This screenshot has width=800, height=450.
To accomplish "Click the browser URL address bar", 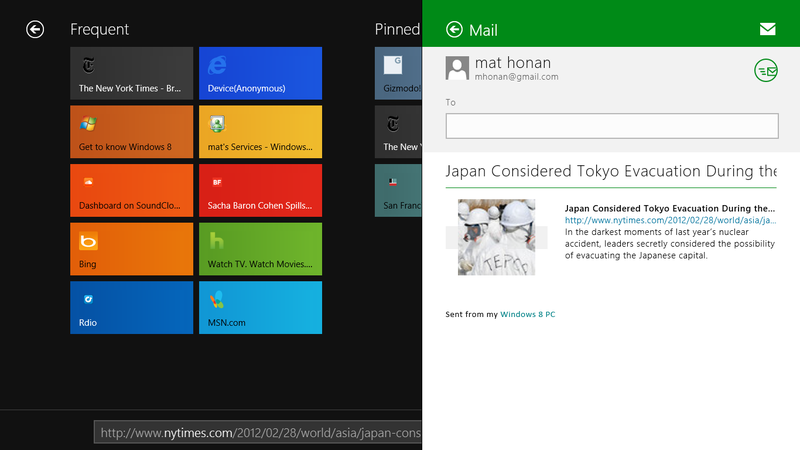I will (x=258, y=433).
